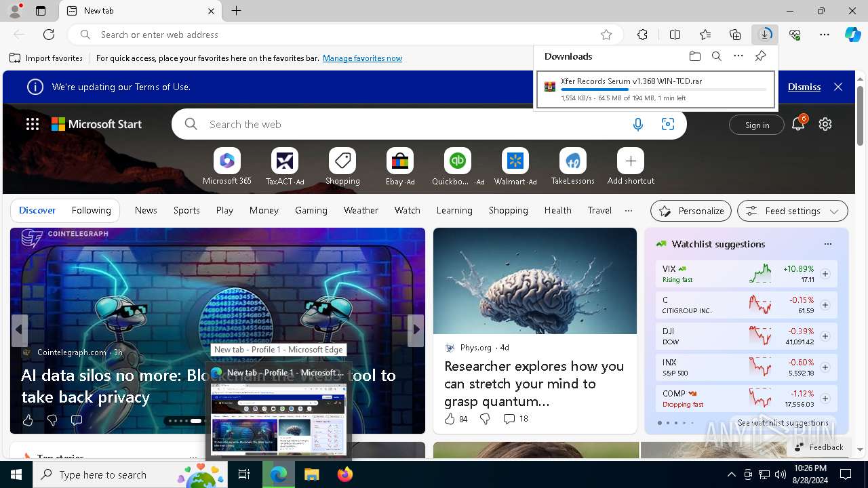Image resolution: width=868 pixels, height=488 pixels.
Task: Click Personalize button
Action: pyautogui.click(x=691, y=211)
